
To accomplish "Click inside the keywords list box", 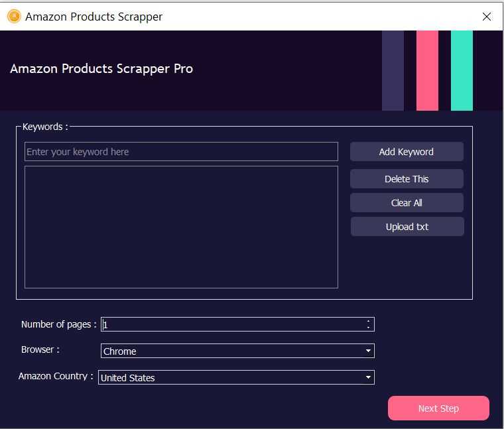I will tap(181, 227).
